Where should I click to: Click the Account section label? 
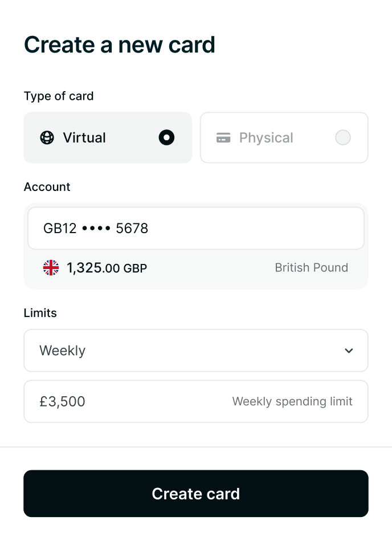47,187
